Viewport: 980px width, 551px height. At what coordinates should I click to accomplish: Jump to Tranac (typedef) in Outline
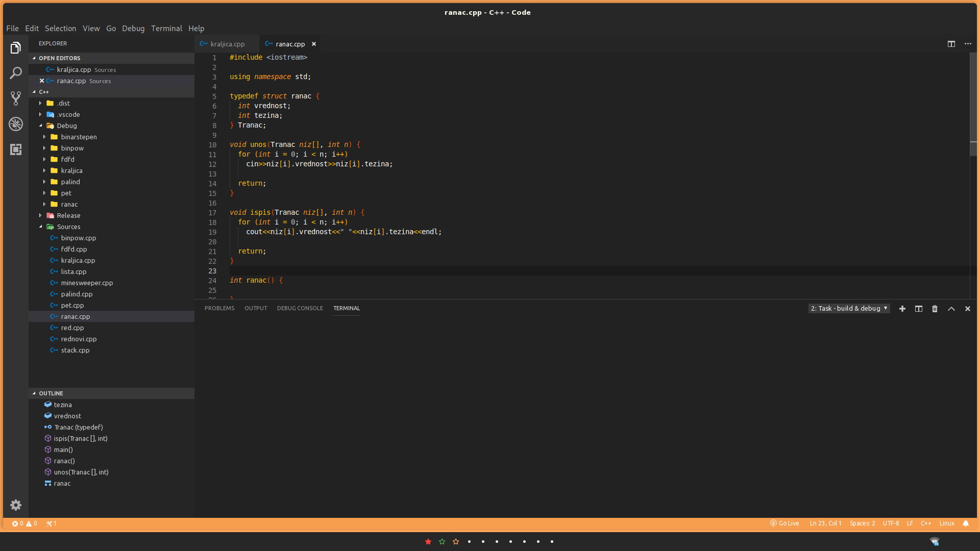pyautogui.click(x=111, y=427)
